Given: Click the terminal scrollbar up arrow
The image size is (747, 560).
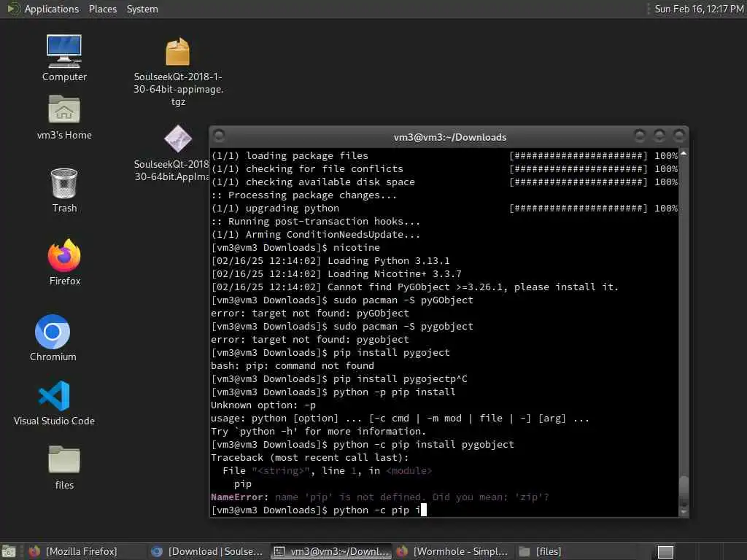Looking at the screenshot, I should 684,153.
